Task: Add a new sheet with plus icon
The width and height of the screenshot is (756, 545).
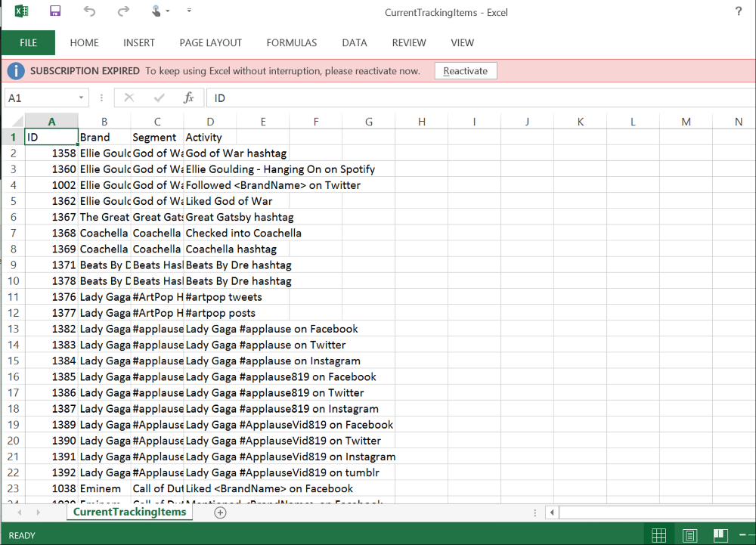Action: (220, 512)
